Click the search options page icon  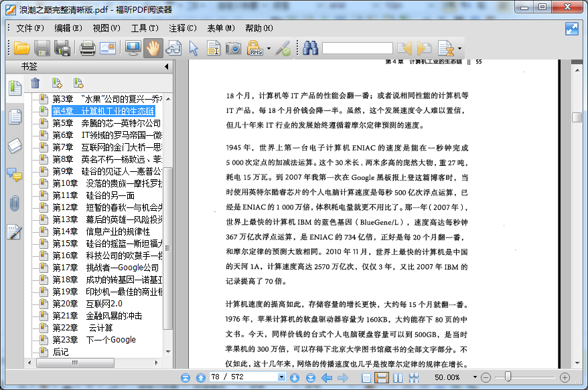446,48
